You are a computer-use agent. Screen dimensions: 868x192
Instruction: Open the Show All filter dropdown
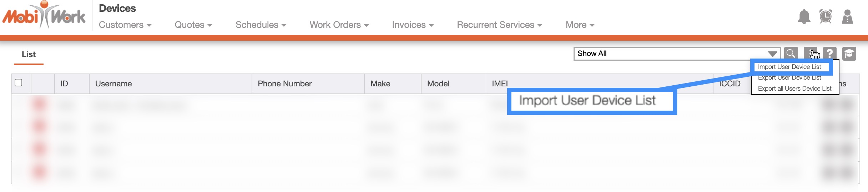point(677,54)
